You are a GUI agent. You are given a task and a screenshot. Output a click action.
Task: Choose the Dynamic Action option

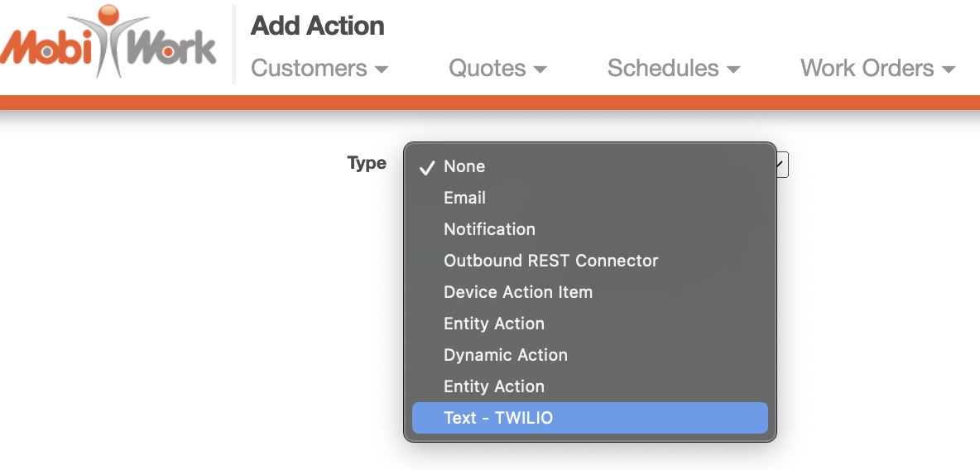pyautogui.click(x=506, y=355)
